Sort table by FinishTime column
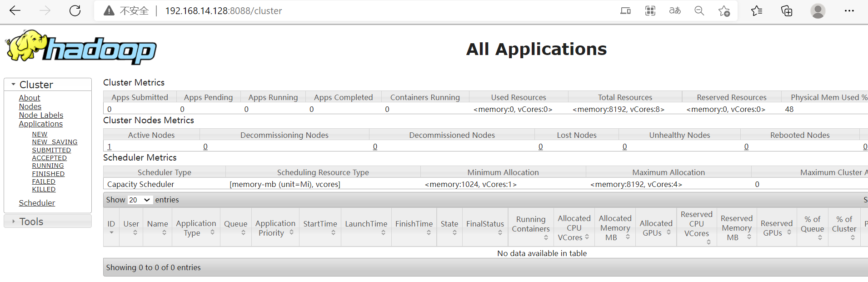Image resolution: width=868 pixels, height=282 pixels. pos(429,232)
